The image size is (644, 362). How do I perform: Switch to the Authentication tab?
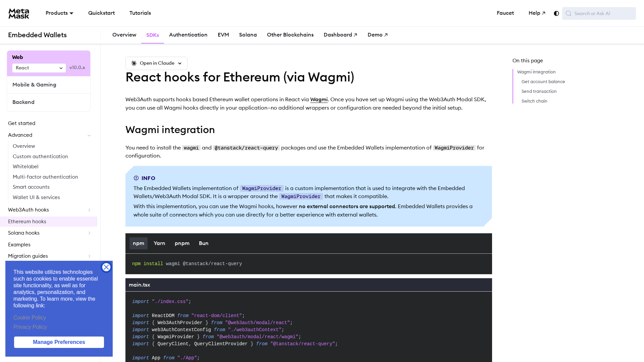click(x=188, y=35)
